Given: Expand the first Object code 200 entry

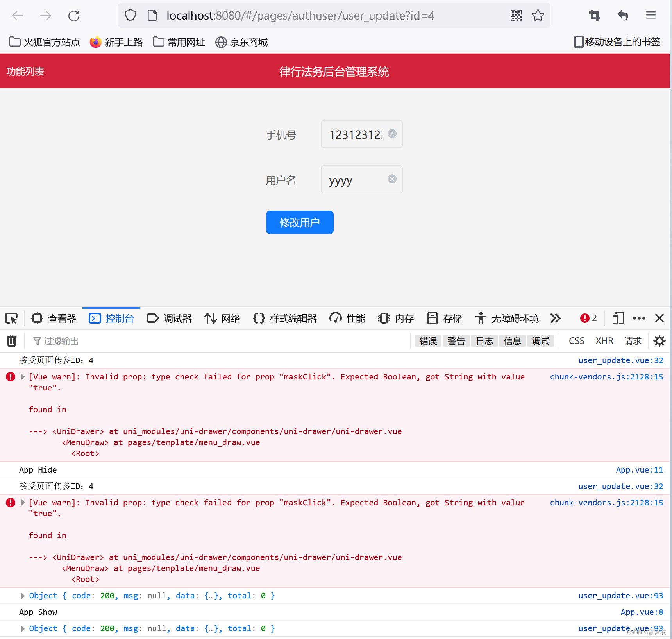Looking at the screenshot, I should click(22, 596).
